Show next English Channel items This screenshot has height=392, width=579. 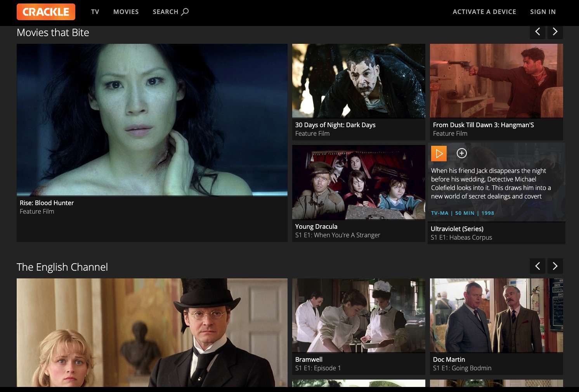pos(555,266)
